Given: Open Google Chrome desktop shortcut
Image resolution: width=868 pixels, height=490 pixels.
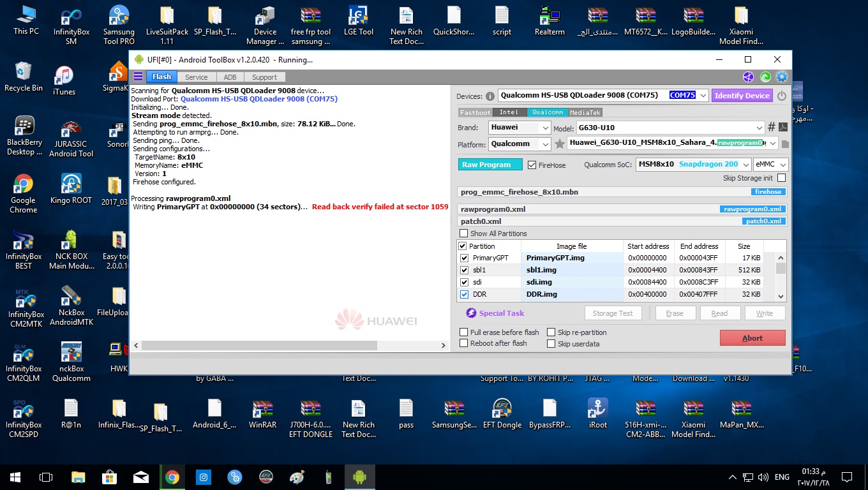Looking at the screenshot, I should point(24,194).
